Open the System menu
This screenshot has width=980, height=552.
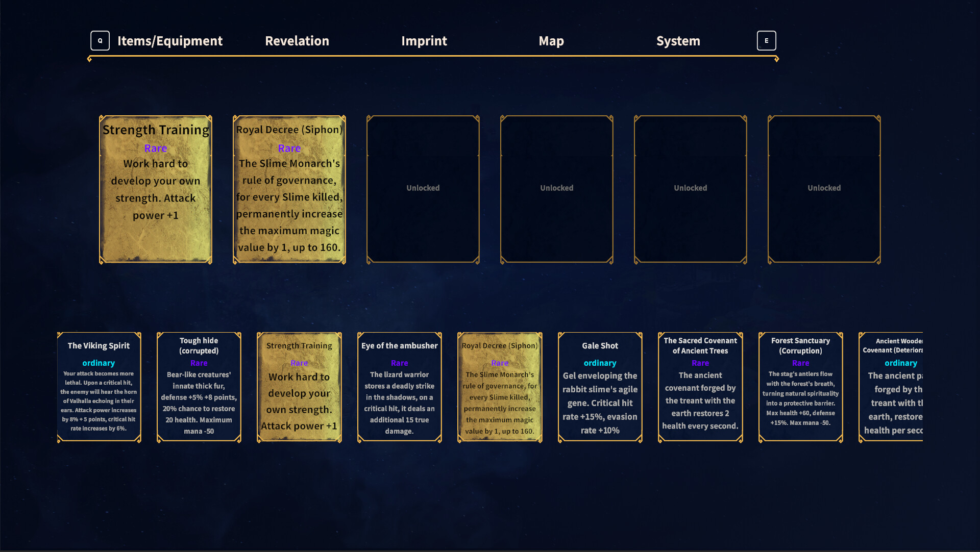[678, 41]
